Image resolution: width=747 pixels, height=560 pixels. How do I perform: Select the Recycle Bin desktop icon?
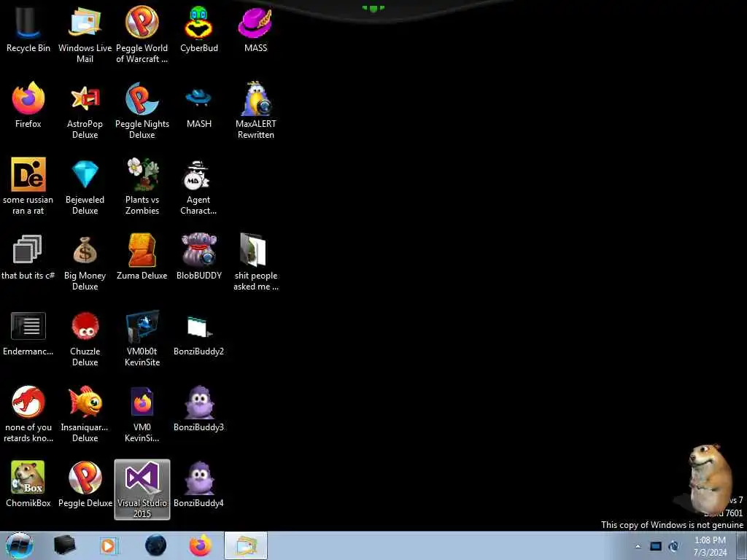[28, 29]
